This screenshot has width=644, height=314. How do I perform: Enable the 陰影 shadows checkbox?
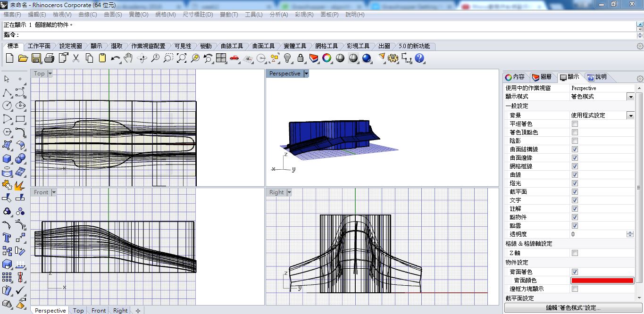click(575, 140)
